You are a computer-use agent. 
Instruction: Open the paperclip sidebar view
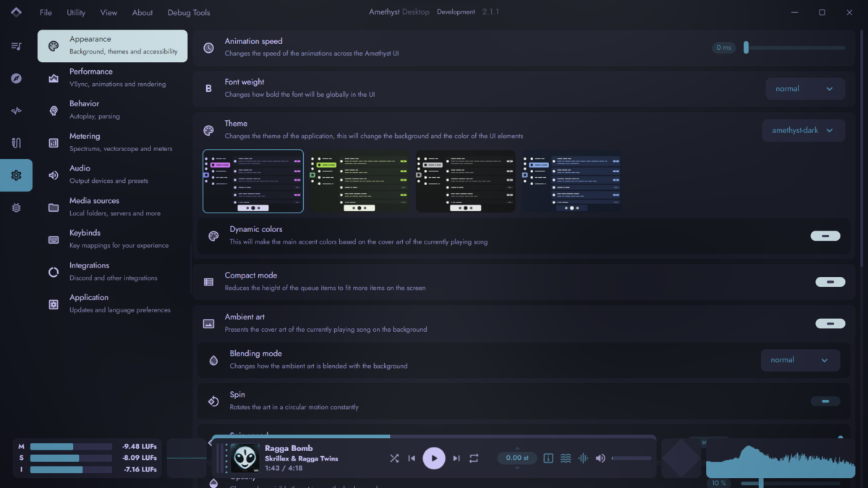point(16,143)
